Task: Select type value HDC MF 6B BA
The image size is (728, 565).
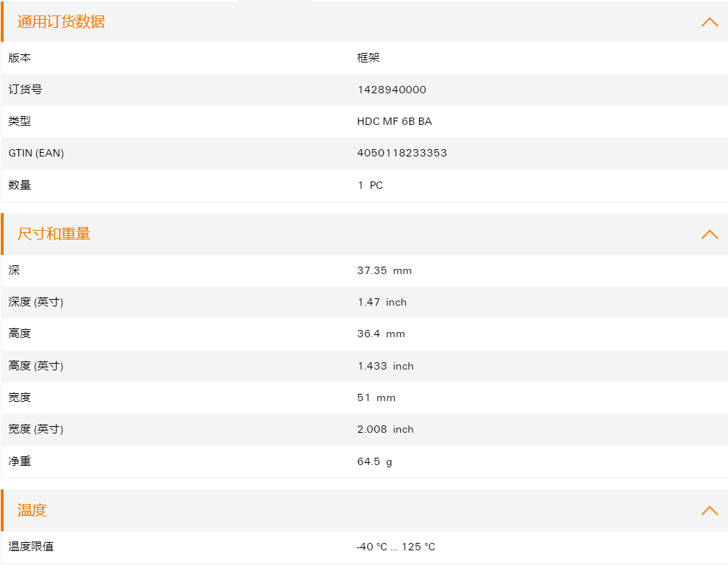Action: (x=394, y=121)
